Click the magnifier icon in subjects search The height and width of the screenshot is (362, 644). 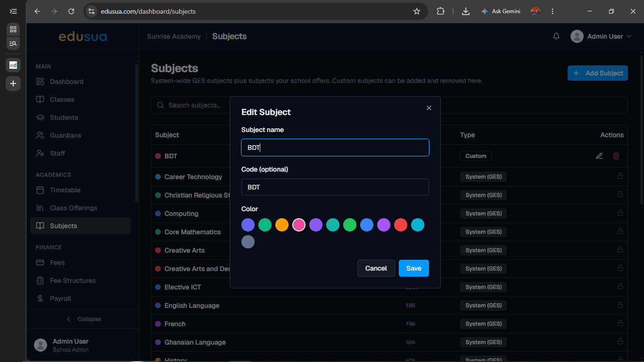click(160, 105)
